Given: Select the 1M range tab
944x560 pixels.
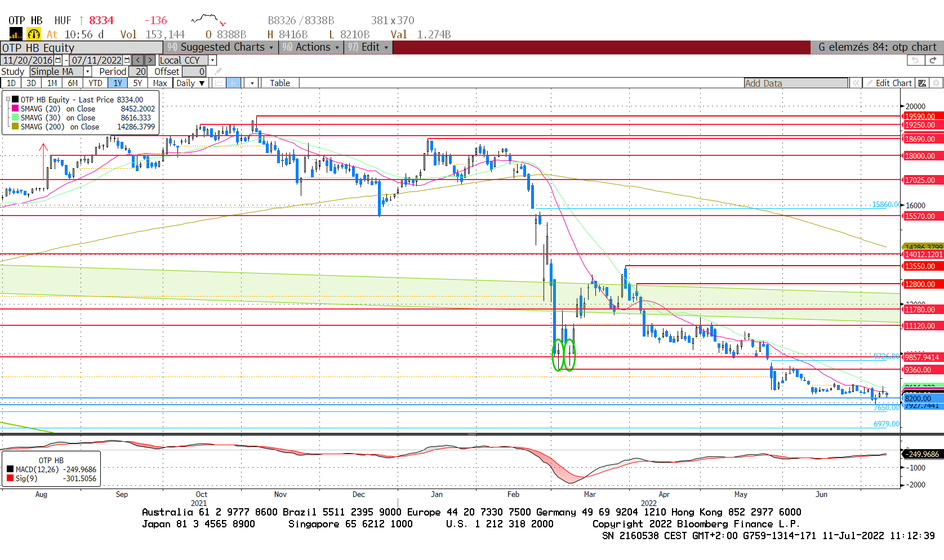Looking at the screenshot, I should 52,83.
